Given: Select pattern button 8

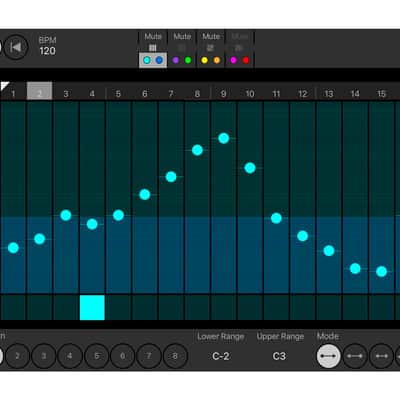Looking at the screenshot, I should (x=175, y=356).
